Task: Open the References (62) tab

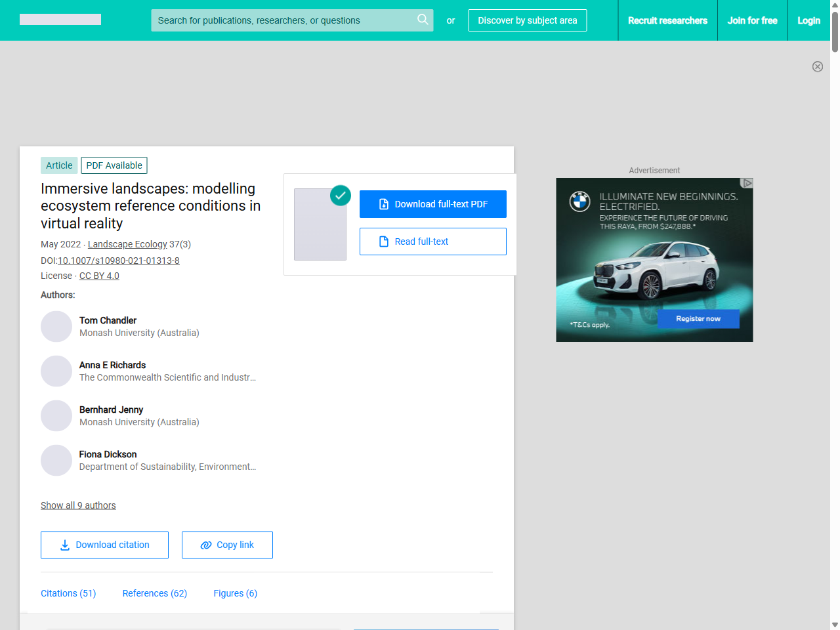Action: [x=155, y=593]
